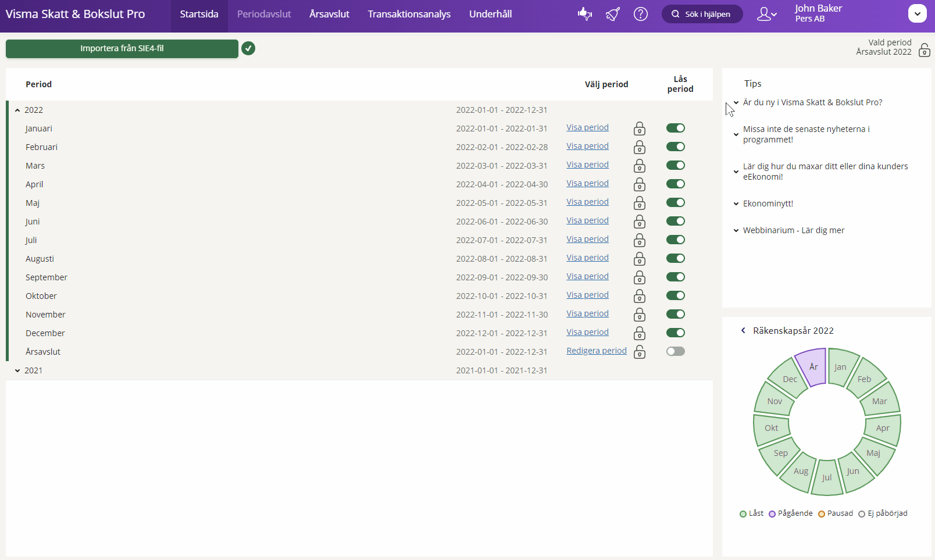
Task: Click green checkmark beside import button
Action: pyautogui.click(x=248, y=48)
